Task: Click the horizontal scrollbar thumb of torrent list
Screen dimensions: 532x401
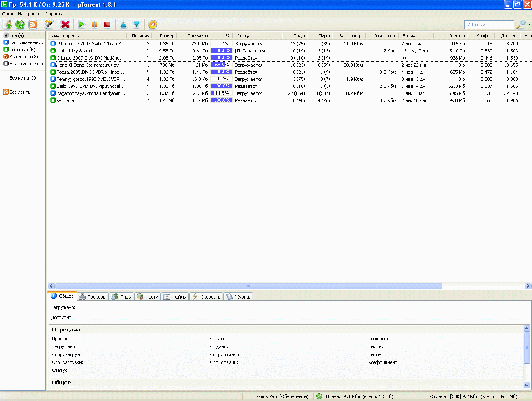Action: point(249,286)
